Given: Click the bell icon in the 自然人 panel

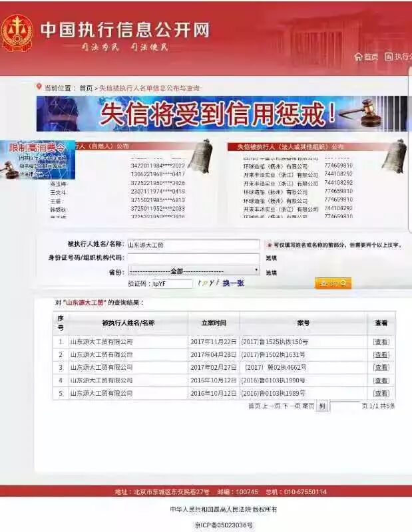Looking at the screenshot, I should point(201,155).
